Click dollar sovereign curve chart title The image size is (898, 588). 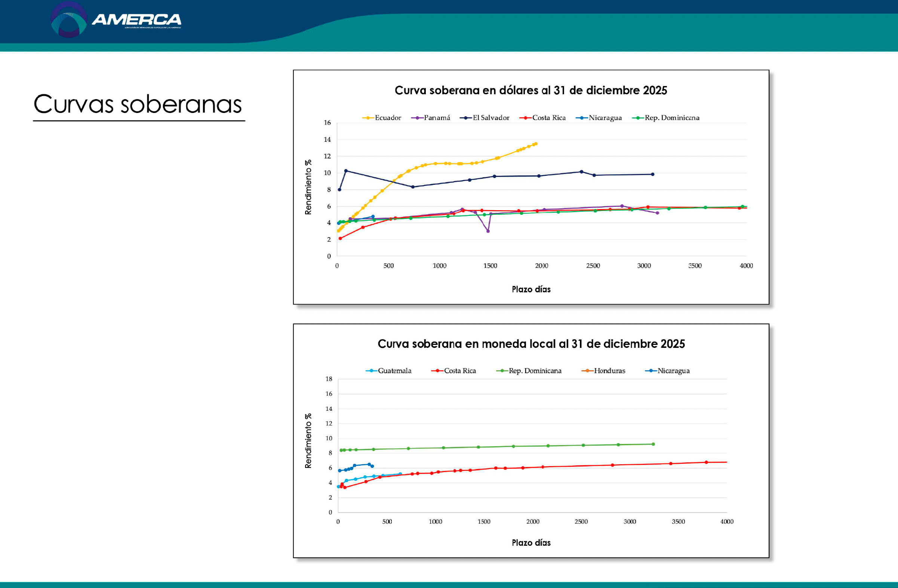tap(531, 90)
